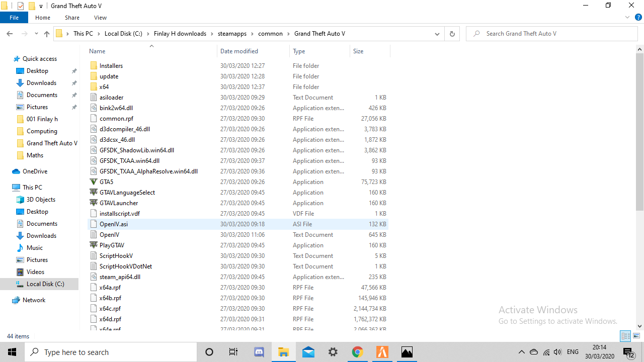Open the Quick Access Toolbar customize dropdown
Viewport: 644px width, 362px height.
41,6
